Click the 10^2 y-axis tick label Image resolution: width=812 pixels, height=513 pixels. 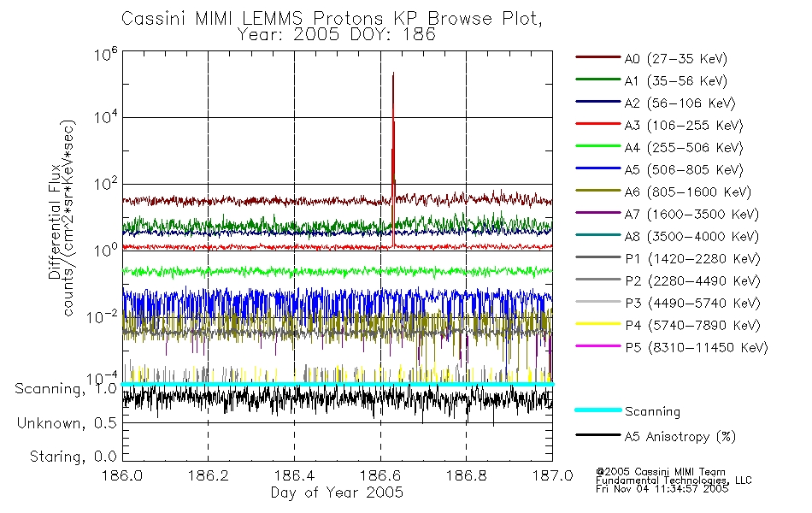[x=106, y=183]
